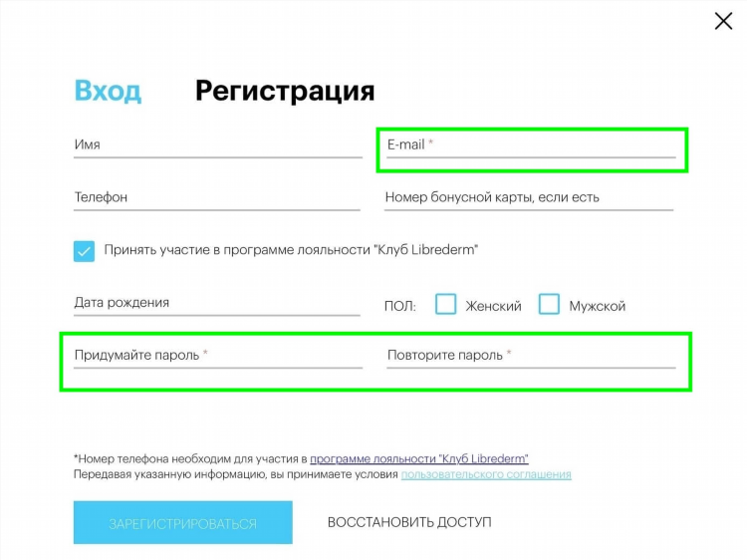Click into the E-mail field

[x=531, y=144]
